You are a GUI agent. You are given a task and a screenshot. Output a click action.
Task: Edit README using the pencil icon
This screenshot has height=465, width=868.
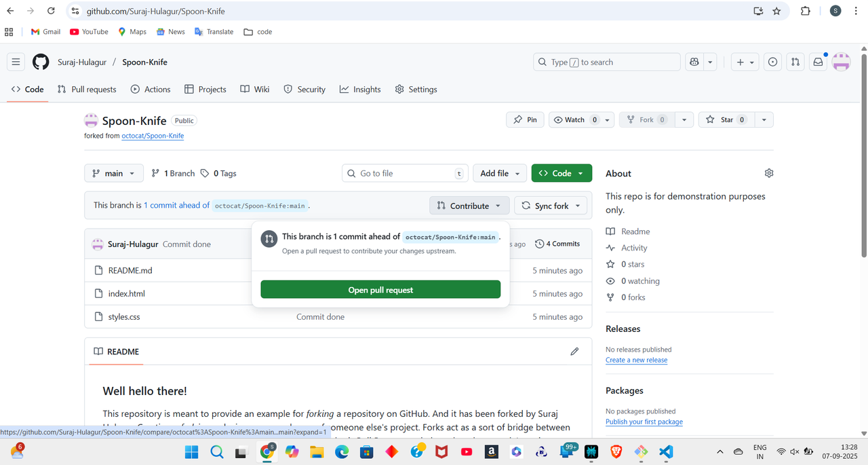(x=574, y=352)
